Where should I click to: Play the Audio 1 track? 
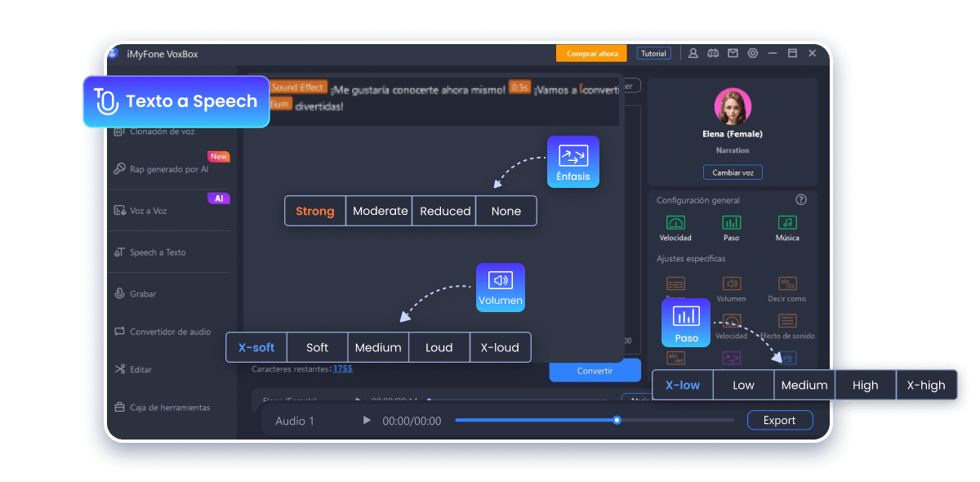click(367, 421)
